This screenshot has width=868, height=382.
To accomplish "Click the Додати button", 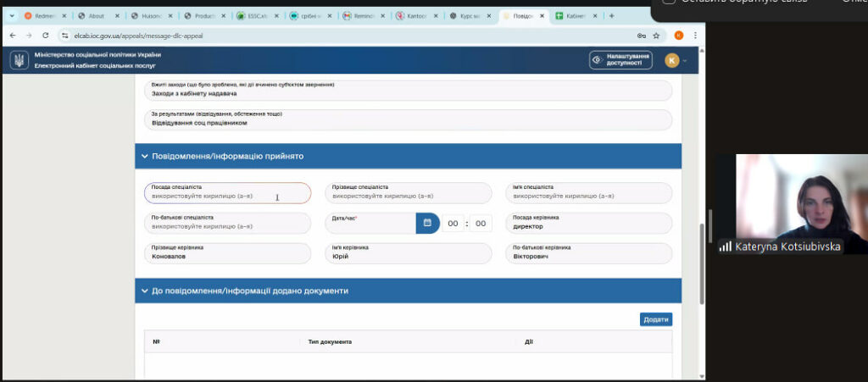I will [655, 319].
